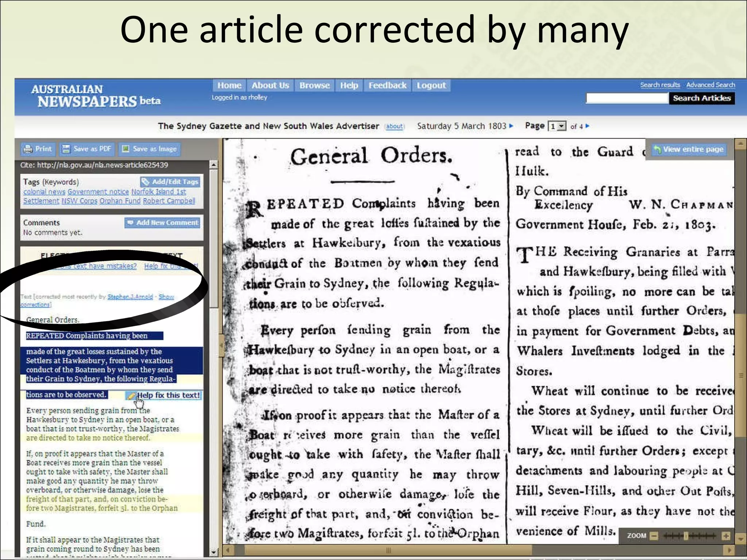Go to the next page arrow
Screen dimensions: 747x560
tap(587, 126)
